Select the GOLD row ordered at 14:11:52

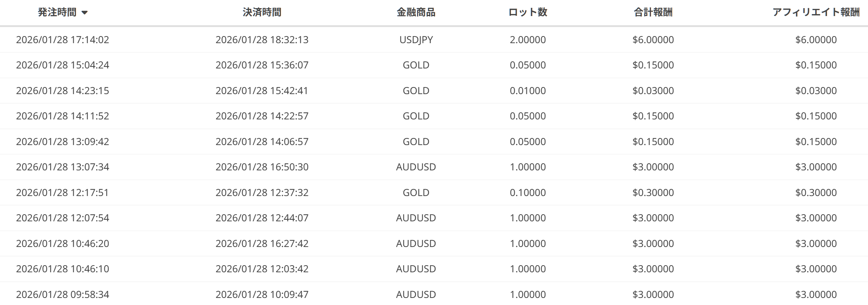click(416, 116)
